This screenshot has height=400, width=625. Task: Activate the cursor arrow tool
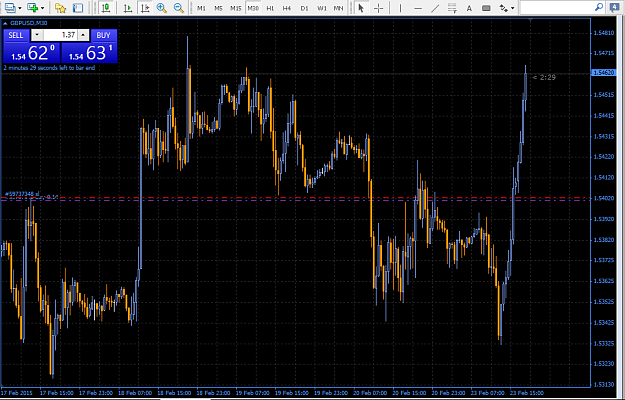[361, 8]
